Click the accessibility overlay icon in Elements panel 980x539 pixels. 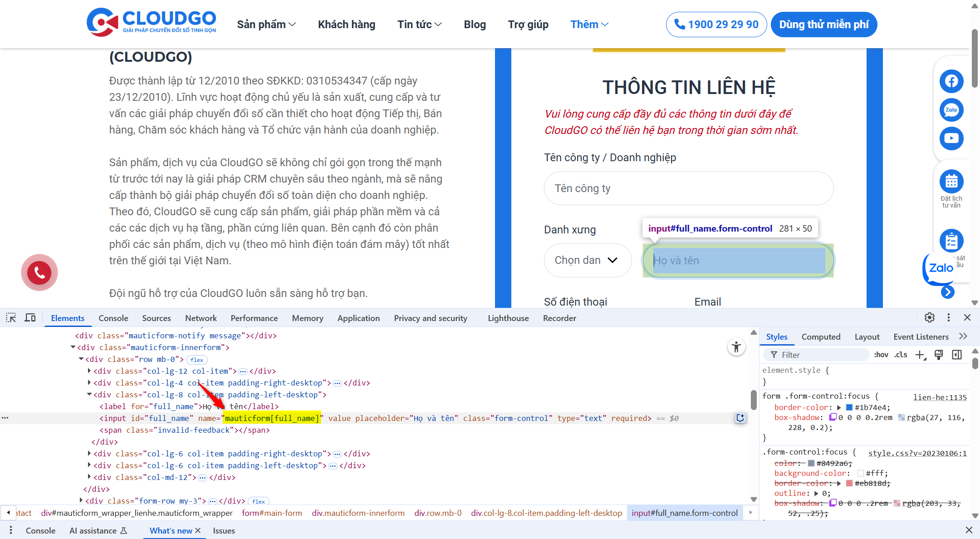coord(736,347)
